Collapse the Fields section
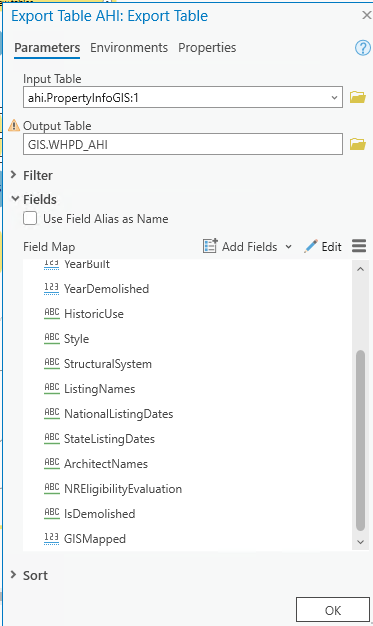This screenshot has width=373, height=626. click(x=15, y=198)
